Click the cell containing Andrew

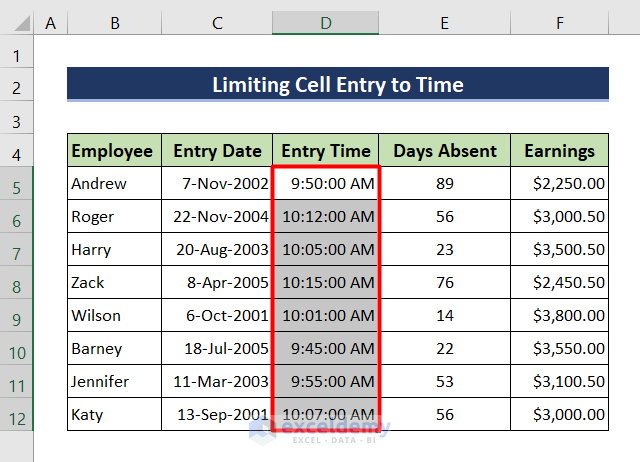(x=114, y=184)
